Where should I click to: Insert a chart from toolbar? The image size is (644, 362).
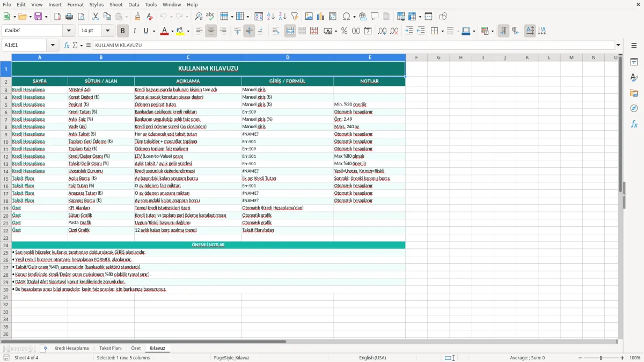pyautogui.click(x=321, y=17)
